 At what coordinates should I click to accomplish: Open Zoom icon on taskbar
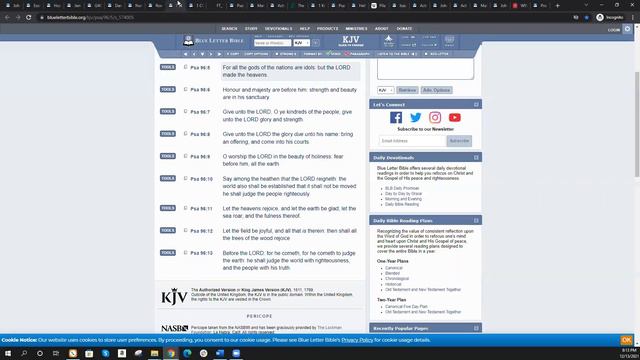click(236, 353)
